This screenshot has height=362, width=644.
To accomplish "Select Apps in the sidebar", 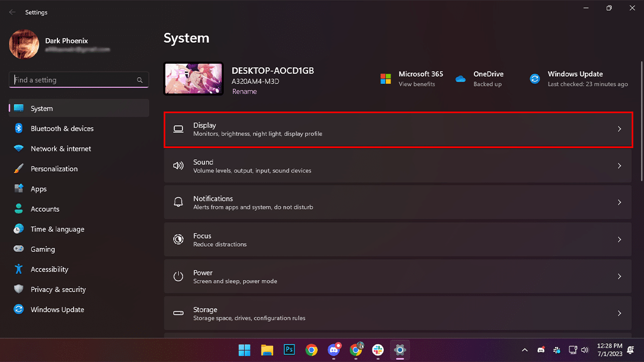I will (x=39, y=189).
